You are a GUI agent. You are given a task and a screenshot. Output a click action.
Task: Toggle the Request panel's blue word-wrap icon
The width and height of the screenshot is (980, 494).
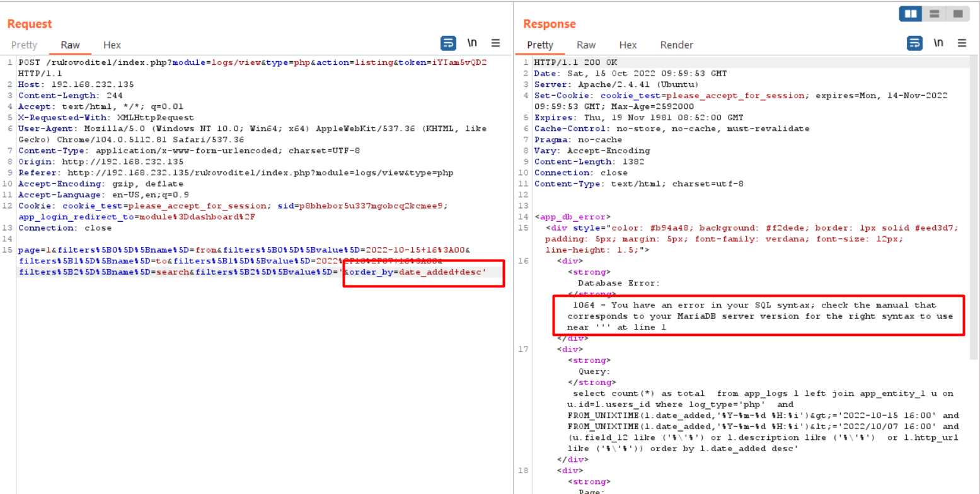tap(448, 43)
